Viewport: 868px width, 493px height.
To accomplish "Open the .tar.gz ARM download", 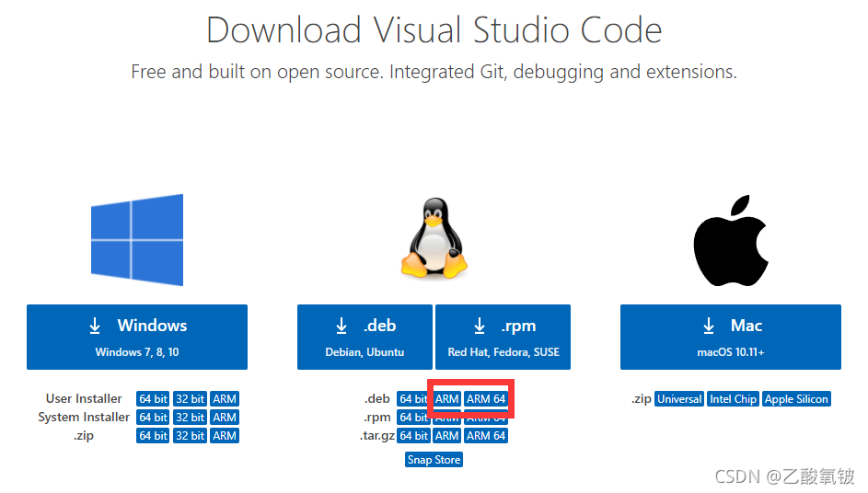I will (x=446, y=435).
